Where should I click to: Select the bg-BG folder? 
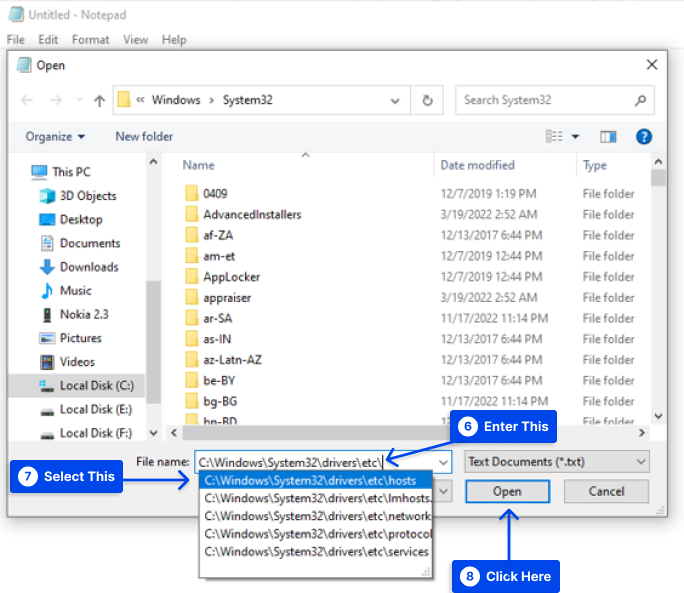(211, 401)
